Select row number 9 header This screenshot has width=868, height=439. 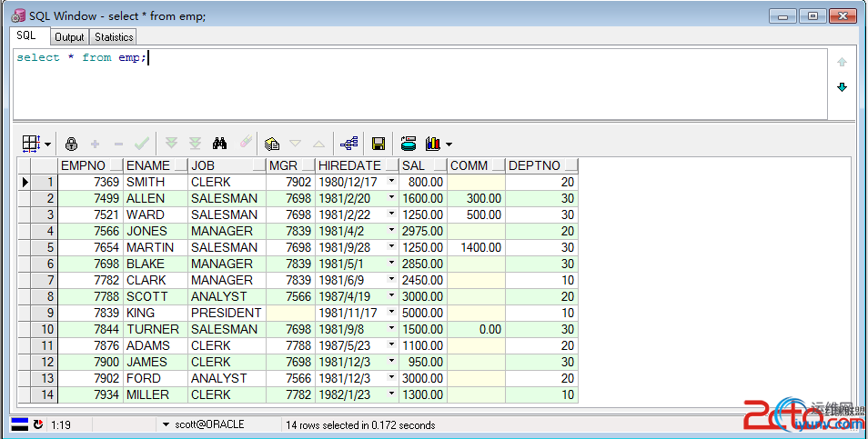[45, 313]
